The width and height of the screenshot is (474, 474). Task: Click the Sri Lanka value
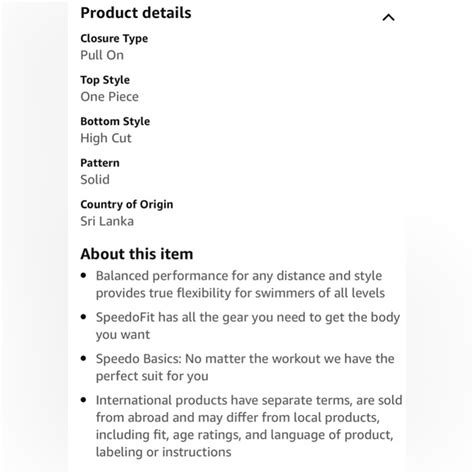[x=107, y=221]
